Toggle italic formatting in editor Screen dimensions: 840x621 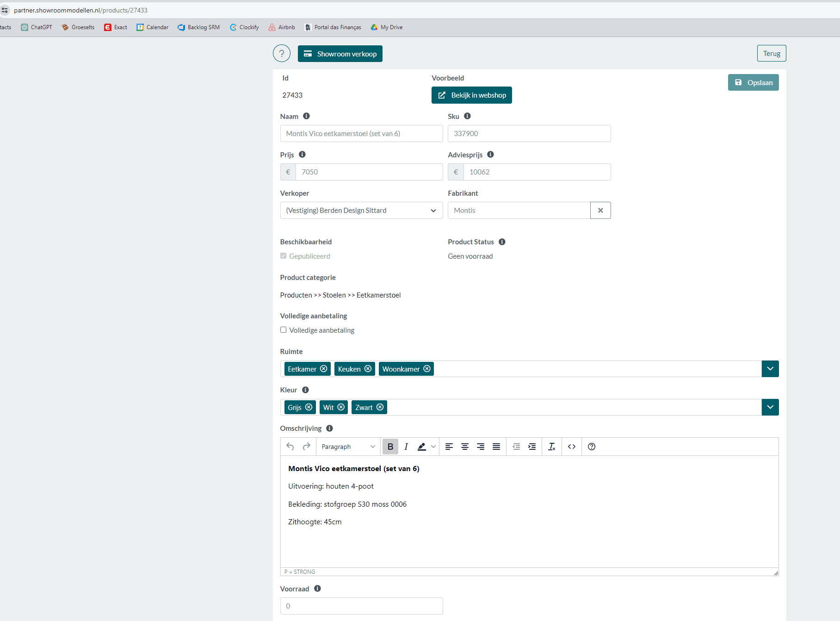(406, 447)
